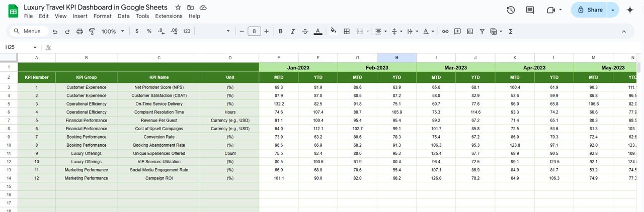The width and height of the screenshot is (644, 212).
Task: Open the fill color picker
Action: tap(333, 31)
